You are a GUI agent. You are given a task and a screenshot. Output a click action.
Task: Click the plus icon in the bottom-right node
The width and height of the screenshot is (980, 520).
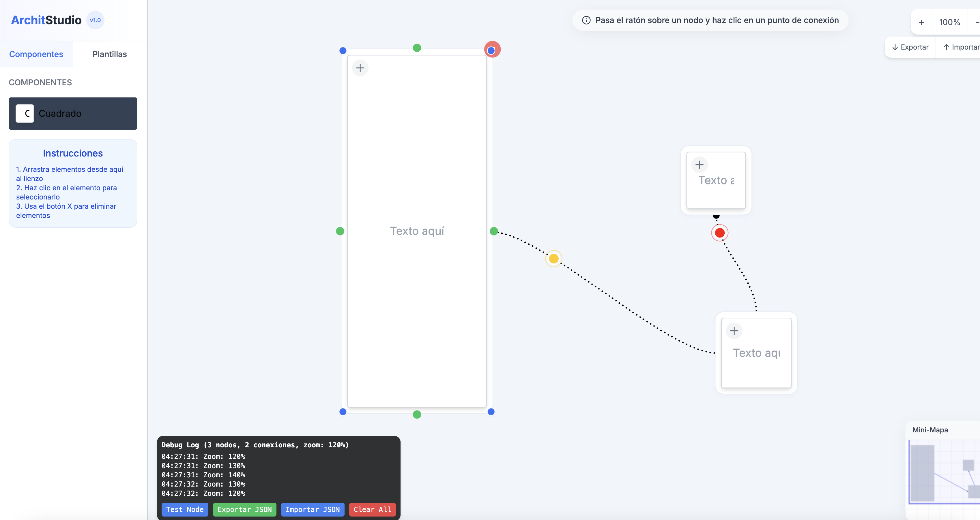coord(734,331)
